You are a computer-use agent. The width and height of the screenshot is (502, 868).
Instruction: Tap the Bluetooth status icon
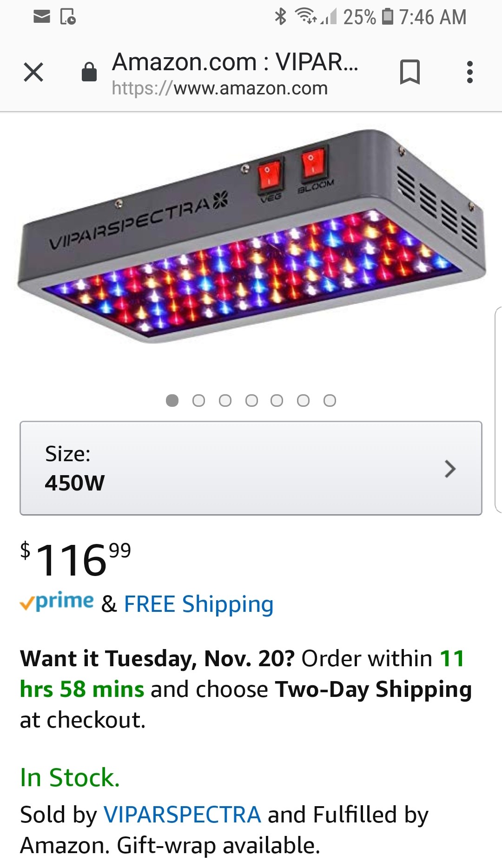[280, 17]
